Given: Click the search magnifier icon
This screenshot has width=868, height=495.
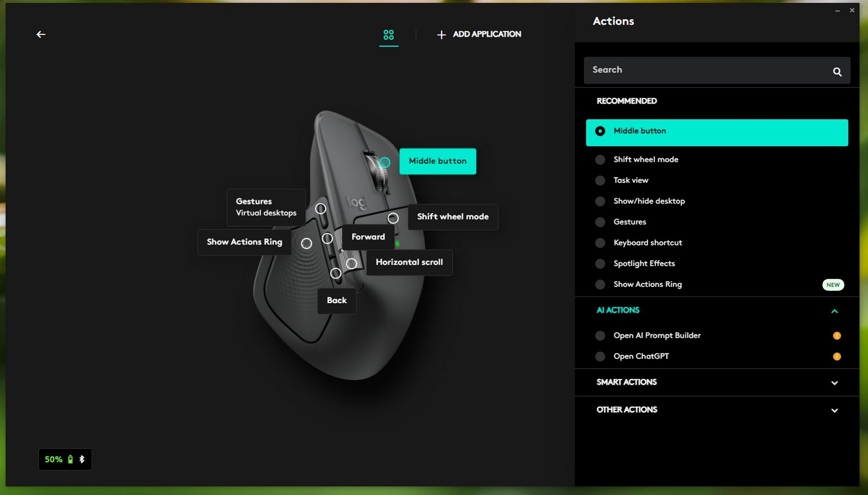Looking at the screenshot, I should pyautogui.click(x=837, y=72).
